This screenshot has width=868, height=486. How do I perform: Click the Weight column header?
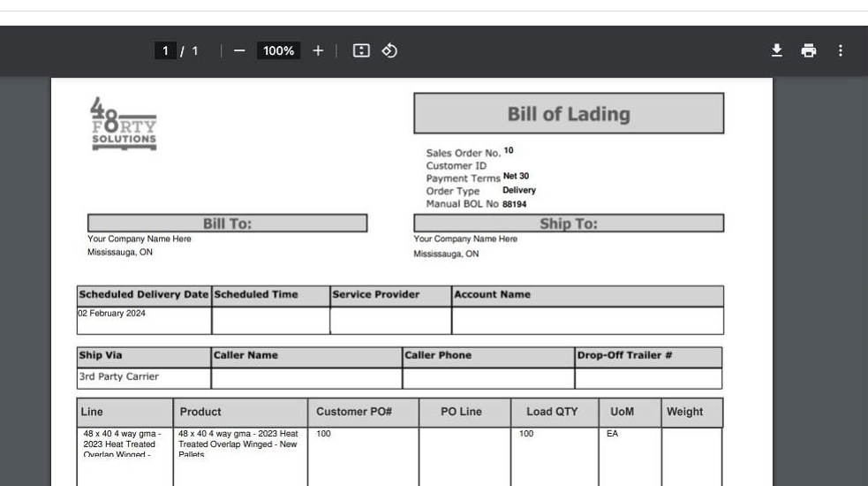(x=692, y=413)
